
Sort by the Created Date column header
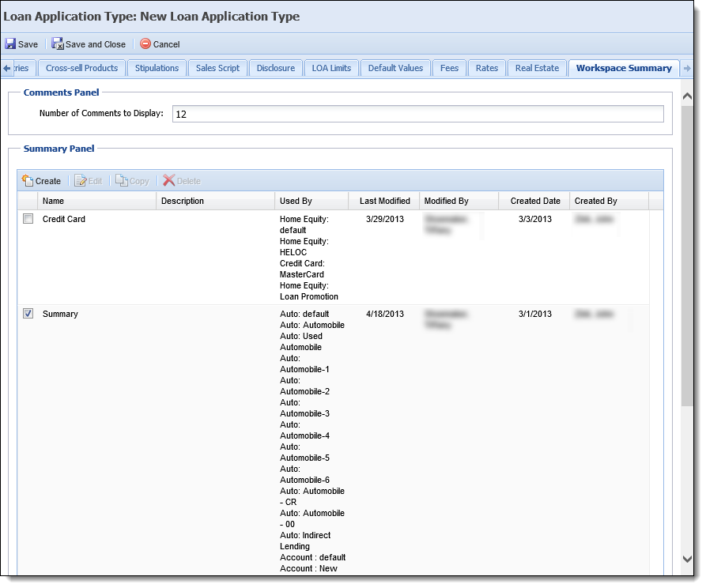tap(534, 201)
